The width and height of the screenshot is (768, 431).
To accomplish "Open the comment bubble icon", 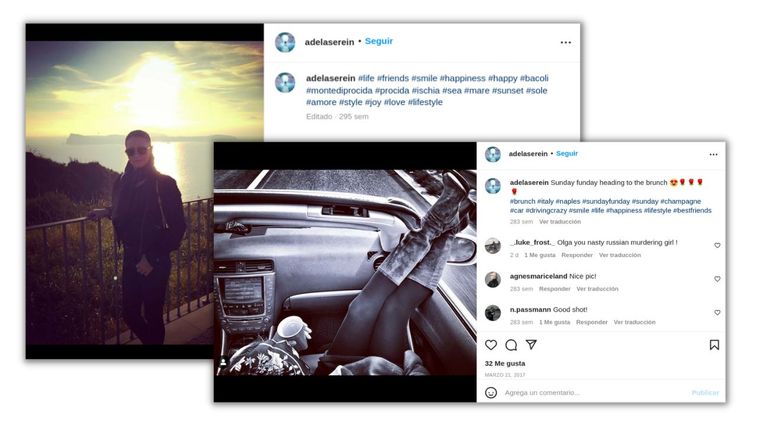I will pos(511,345).
